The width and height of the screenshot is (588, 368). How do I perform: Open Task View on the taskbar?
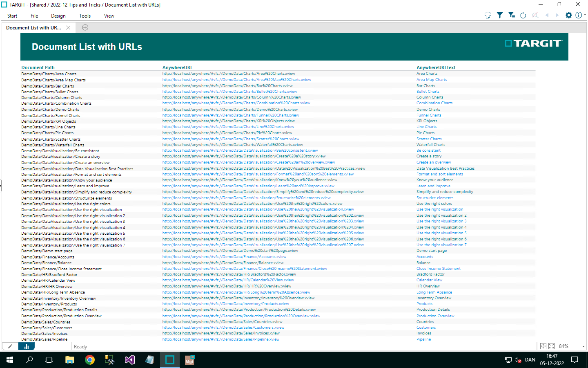click(49, 360)
